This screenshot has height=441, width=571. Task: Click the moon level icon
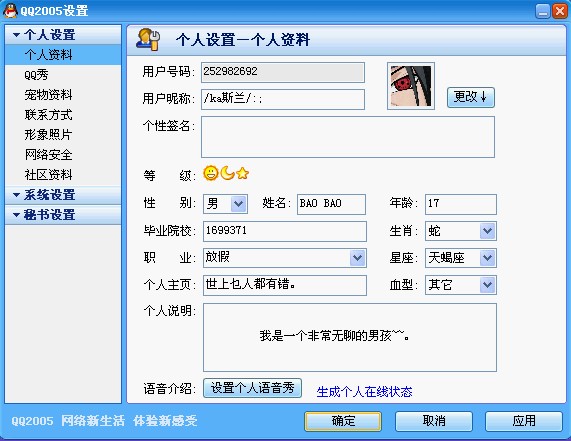[227, 173]
